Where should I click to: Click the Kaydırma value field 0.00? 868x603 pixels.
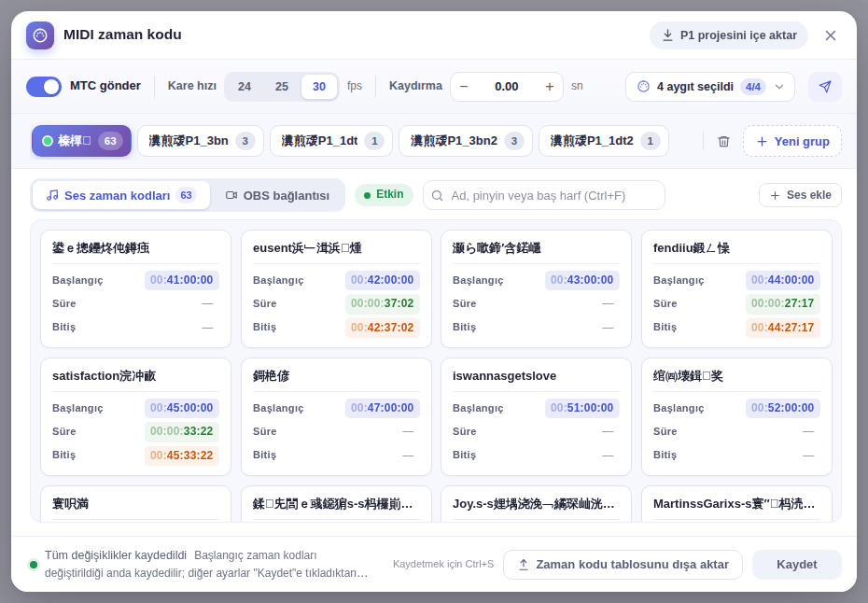coord(507,87)
